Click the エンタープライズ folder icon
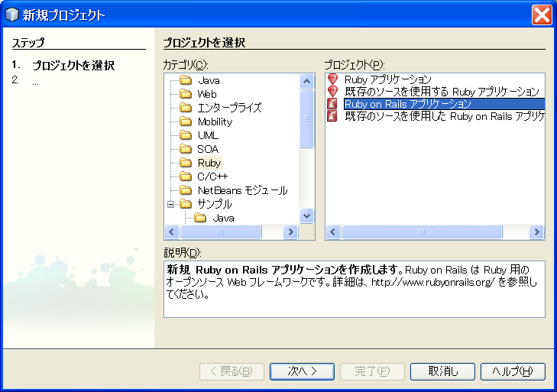This screenshot has height=392, width=557. (x=186, y=107)
